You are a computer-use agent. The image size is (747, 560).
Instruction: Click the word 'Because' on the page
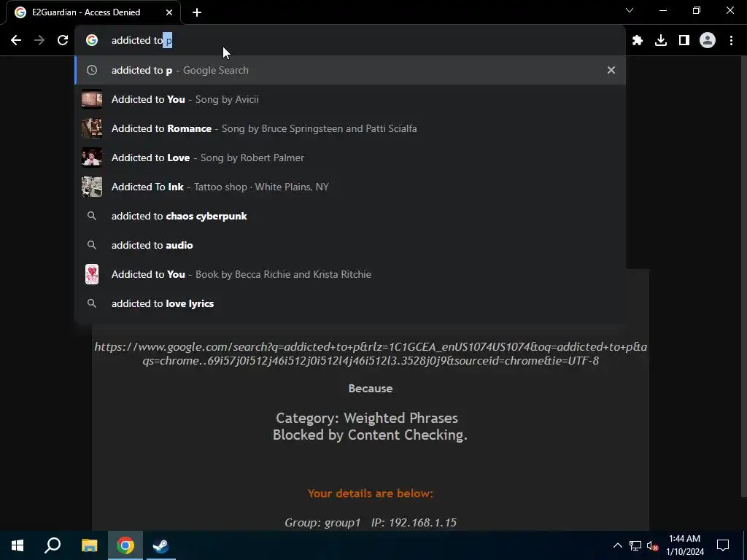371,389
